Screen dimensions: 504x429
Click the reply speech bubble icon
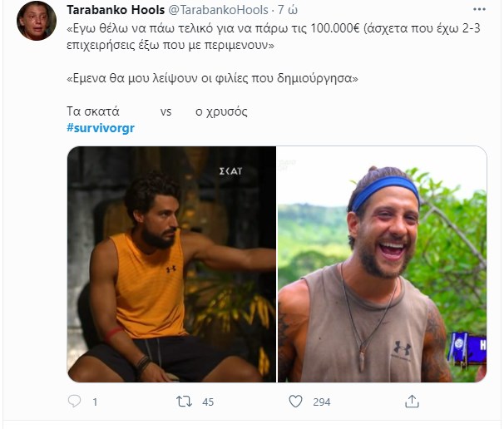74,402
